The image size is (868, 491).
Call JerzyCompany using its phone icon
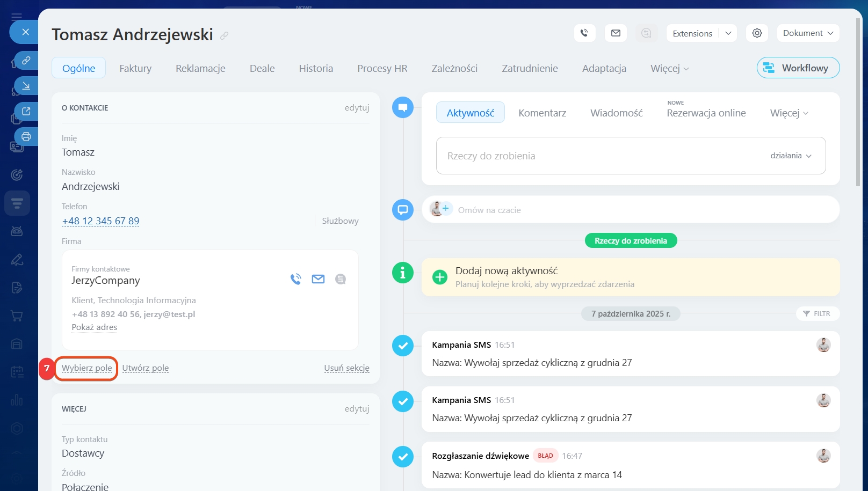[295, 279]
